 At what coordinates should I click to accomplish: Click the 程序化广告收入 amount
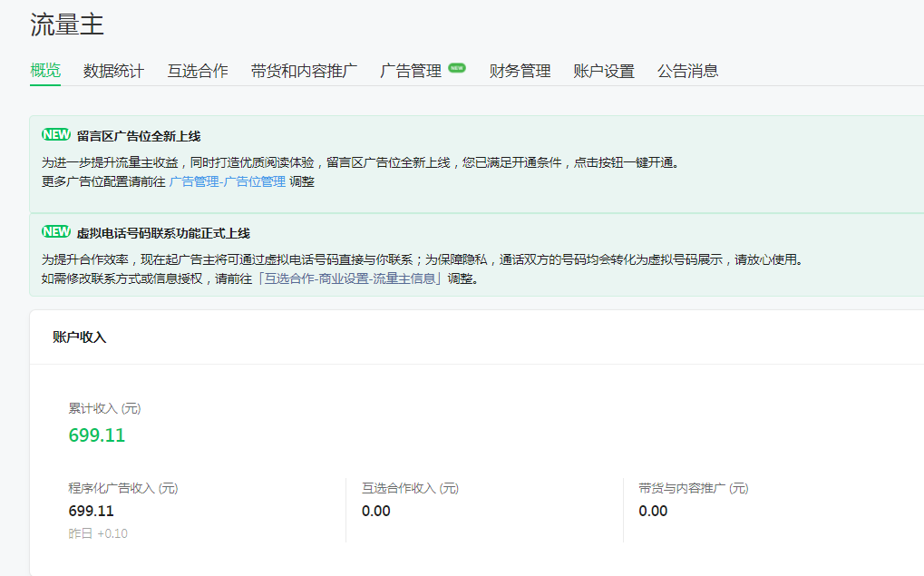pos(92,511)
